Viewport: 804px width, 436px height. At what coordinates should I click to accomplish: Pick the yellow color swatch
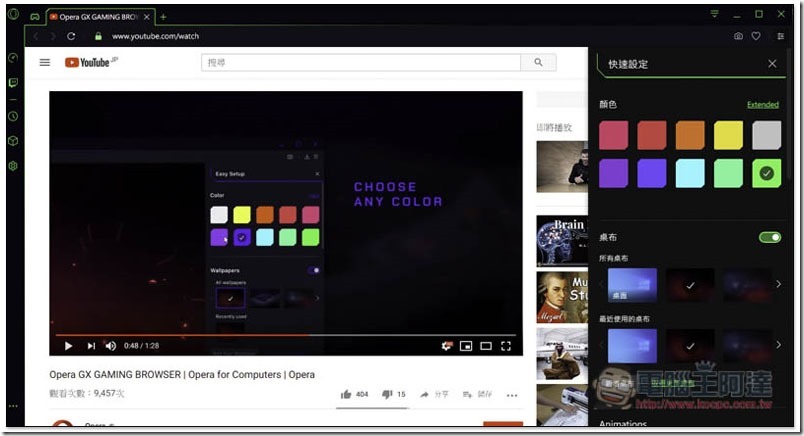tap(728, 135)
